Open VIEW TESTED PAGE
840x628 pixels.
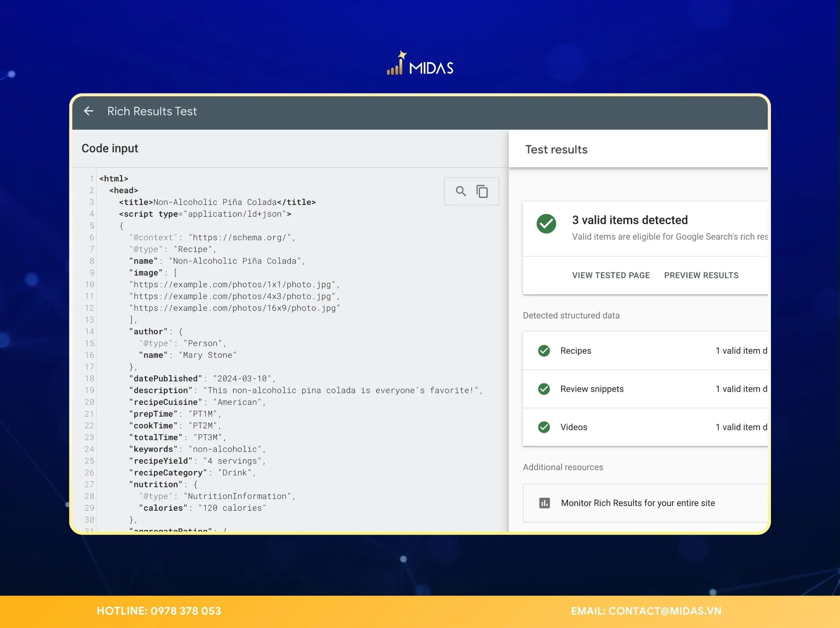pyautogui.click(x=611, y=276)
